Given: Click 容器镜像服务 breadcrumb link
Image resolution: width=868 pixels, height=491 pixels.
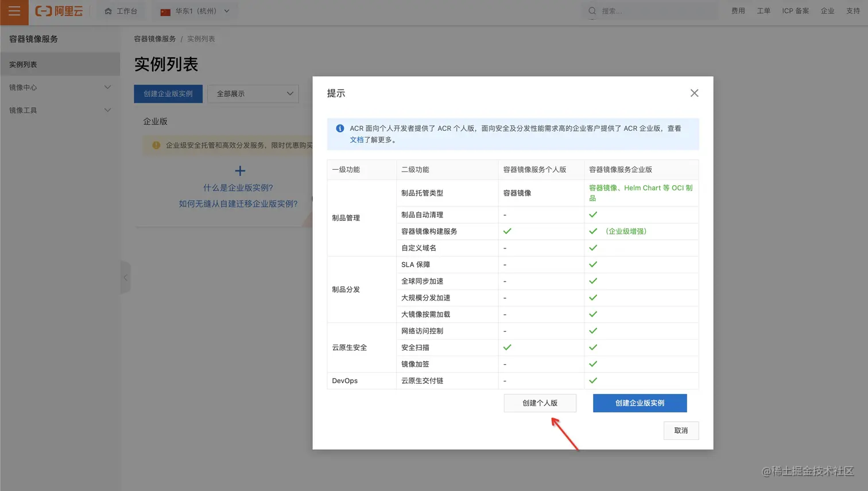Looking at the screenshot, I should [x=155, y=39].
